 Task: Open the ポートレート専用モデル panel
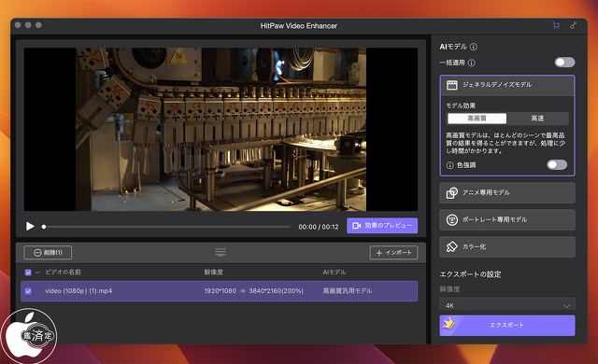pyautogui.click(x=507, y=220)
